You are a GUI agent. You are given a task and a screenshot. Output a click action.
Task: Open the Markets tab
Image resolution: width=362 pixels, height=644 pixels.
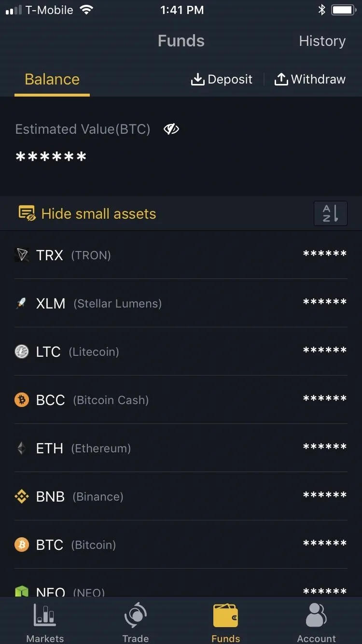45,623
